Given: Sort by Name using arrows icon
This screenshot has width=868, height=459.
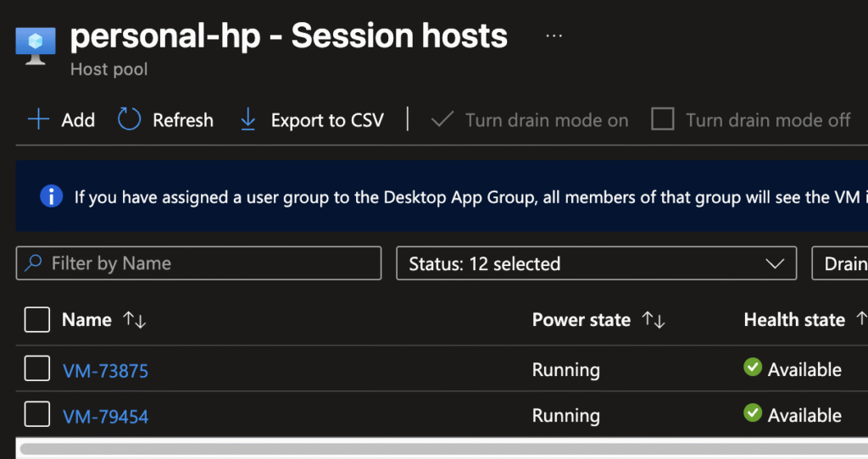Looking at the screenshot, I should pos(135,319).
